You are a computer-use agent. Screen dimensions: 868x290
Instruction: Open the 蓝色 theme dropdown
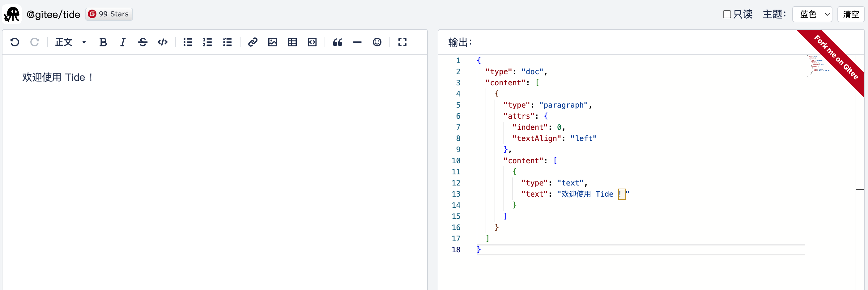pyautogui.click(x=812, y=14)
